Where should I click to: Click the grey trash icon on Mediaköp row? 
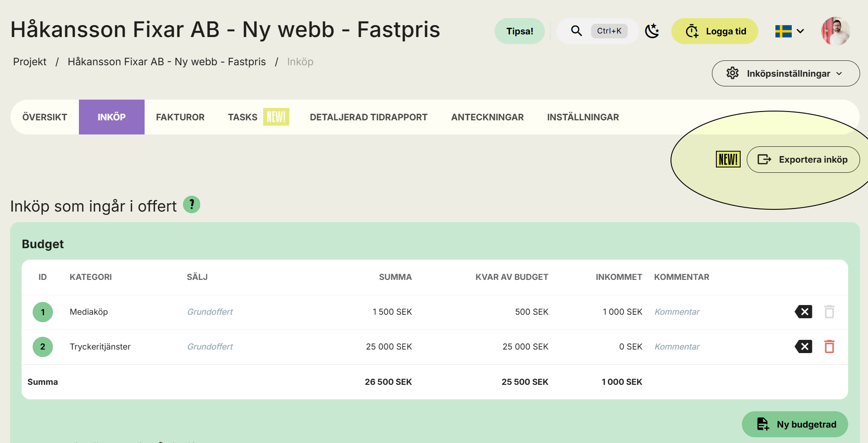pyautogui.click(x=829, y=312)
